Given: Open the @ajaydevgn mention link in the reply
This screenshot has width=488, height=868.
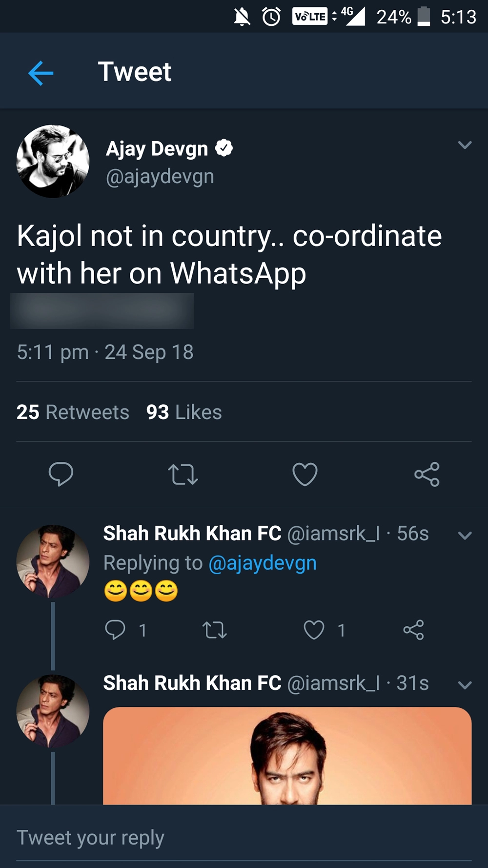Looking at the screenshot, I should 263,563.
